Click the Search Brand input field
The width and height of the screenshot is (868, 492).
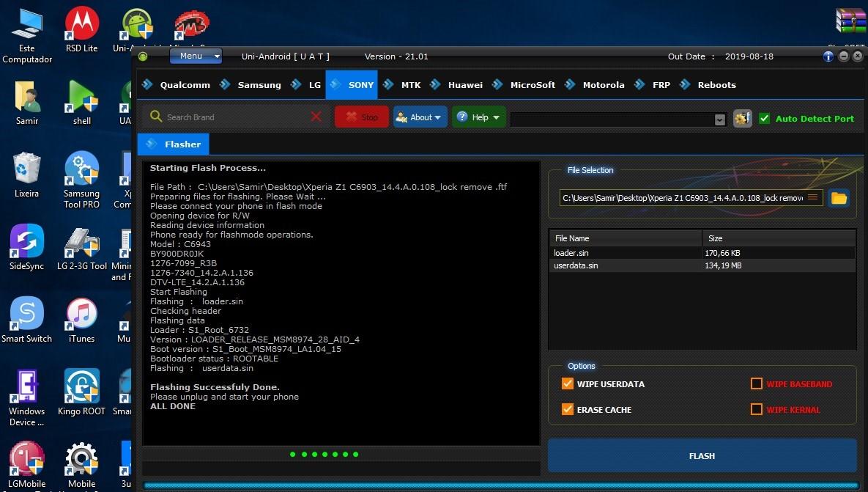click(237, 117)
